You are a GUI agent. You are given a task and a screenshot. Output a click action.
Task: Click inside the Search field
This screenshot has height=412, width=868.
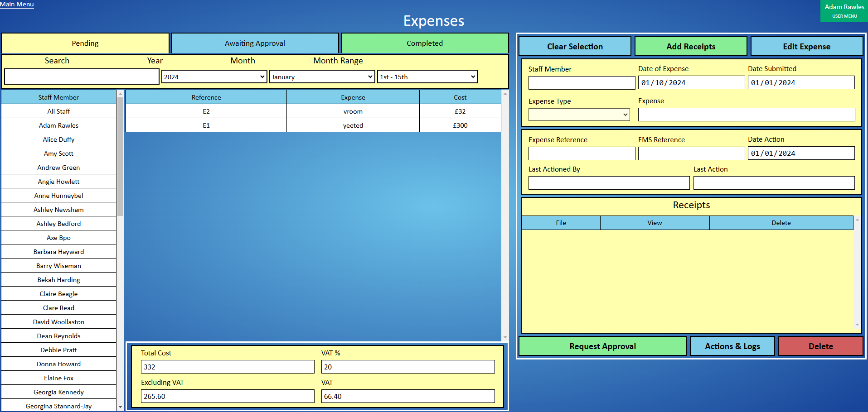point(81,77)
